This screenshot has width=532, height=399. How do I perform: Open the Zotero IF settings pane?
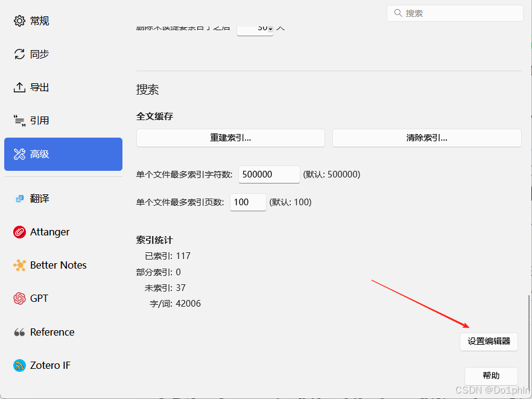click(50, 365)
